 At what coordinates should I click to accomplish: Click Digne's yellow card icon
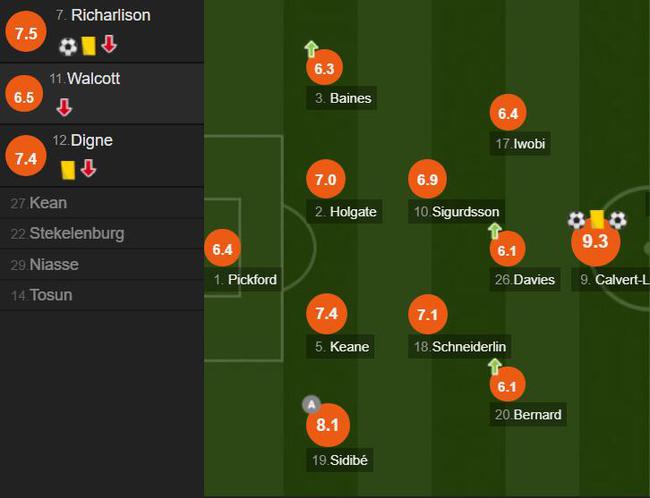click(x=68, y=170)
